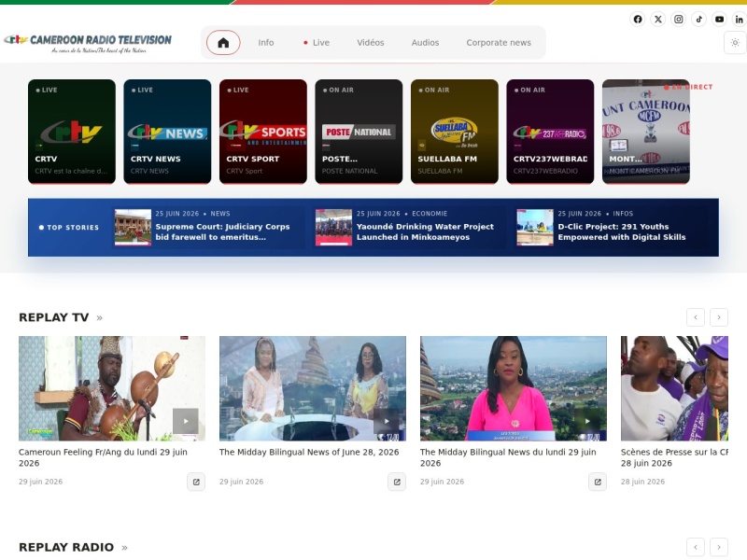Click the TOP STORIES label

[x=69, y=228]
